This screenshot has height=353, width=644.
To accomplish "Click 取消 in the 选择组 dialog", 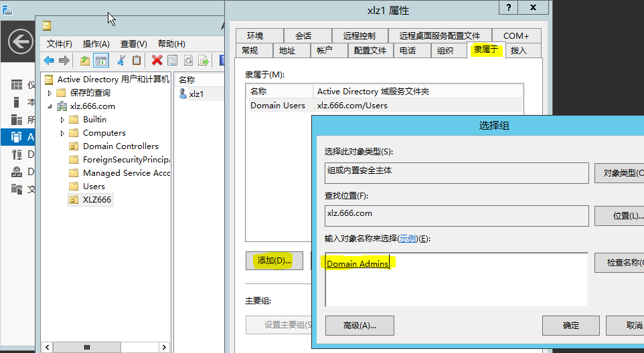I will pyautogui.click(x=625, y=326).
